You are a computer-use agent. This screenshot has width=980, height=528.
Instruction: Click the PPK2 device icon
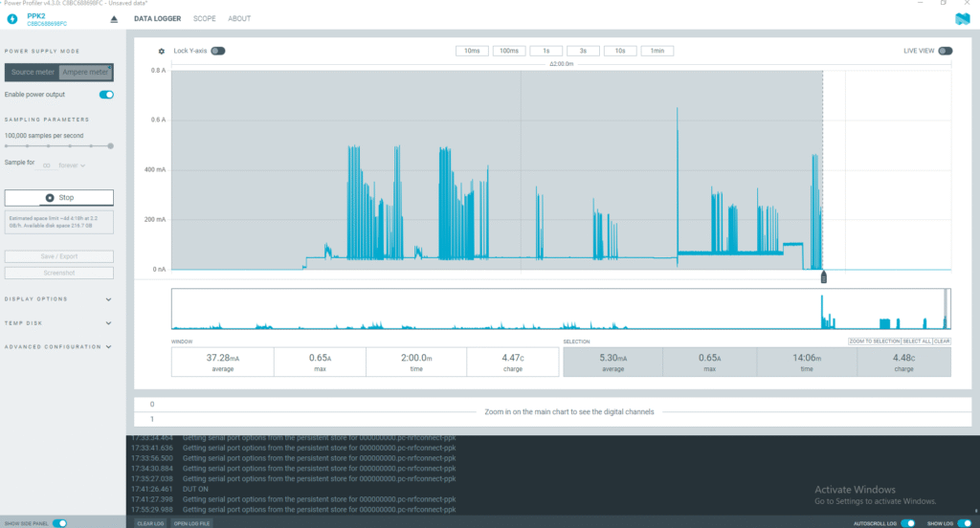click(x=11, y=19)
